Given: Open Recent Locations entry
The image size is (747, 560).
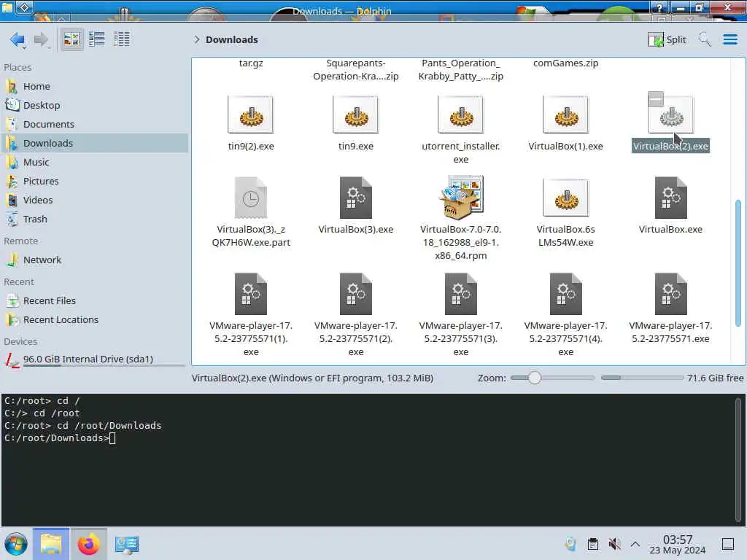Looking at the screenshot, I should pyautogui.click(x=94, y=320).
